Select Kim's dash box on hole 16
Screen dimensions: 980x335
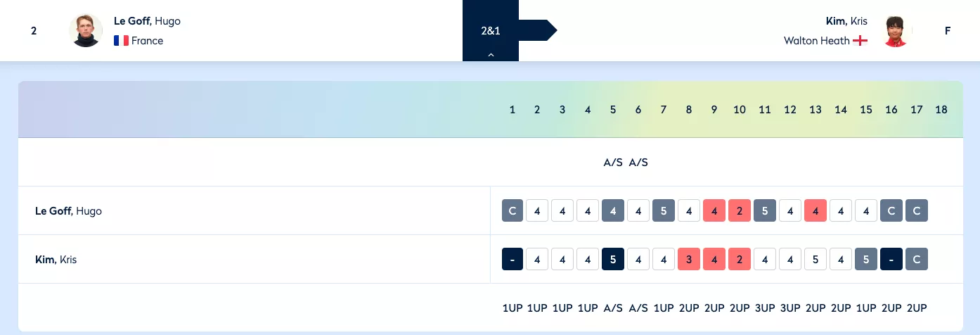891,259
